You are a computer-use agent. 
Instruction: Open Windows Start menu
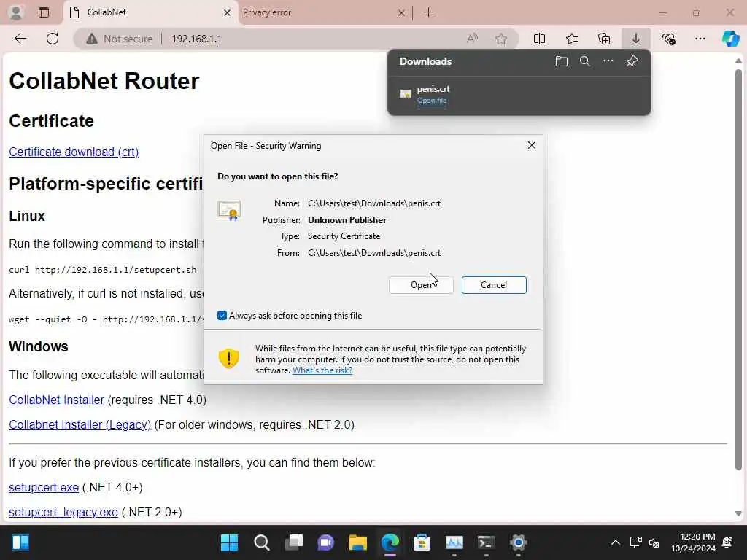[x=229, y=542]
